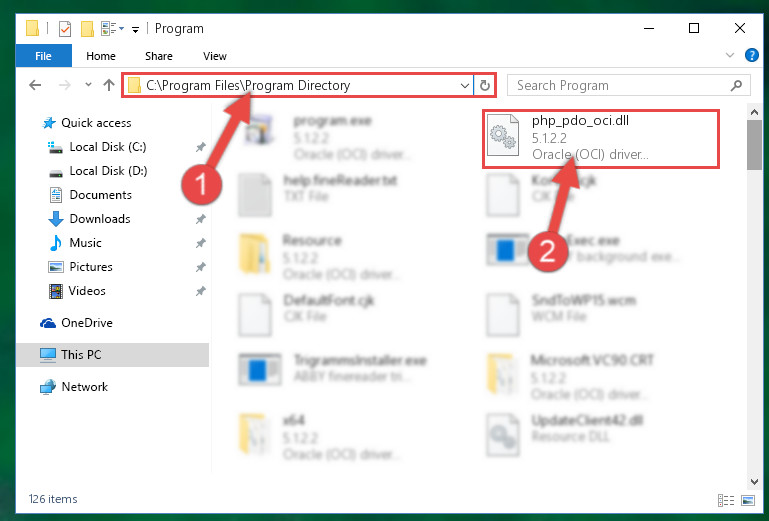Click the pin icon beside Pictures
Image resolution: width=769 pixels, height=521 pixels.
(x=201, y=267)
